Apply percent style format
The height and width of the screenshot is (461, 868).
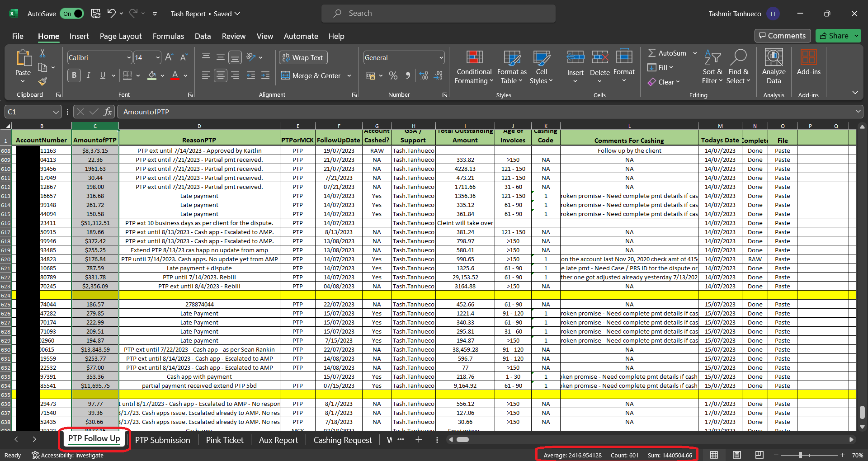click(393, 75)
